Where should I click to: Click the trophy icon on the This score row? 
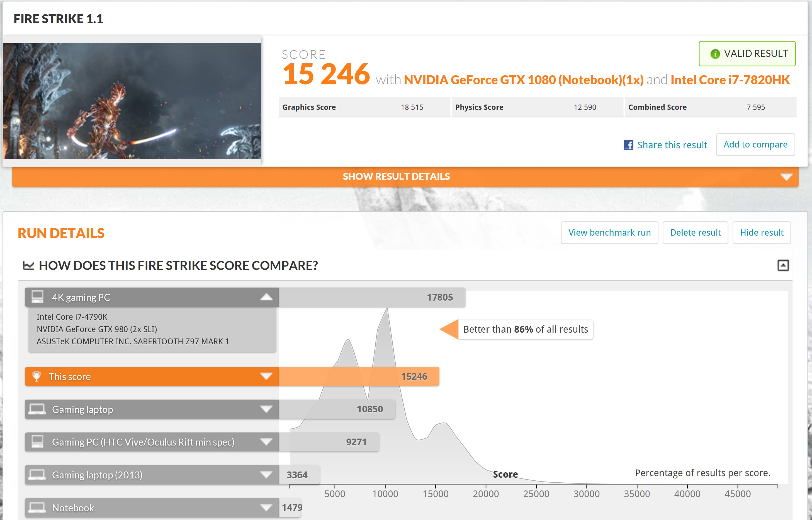click(37, 376)
